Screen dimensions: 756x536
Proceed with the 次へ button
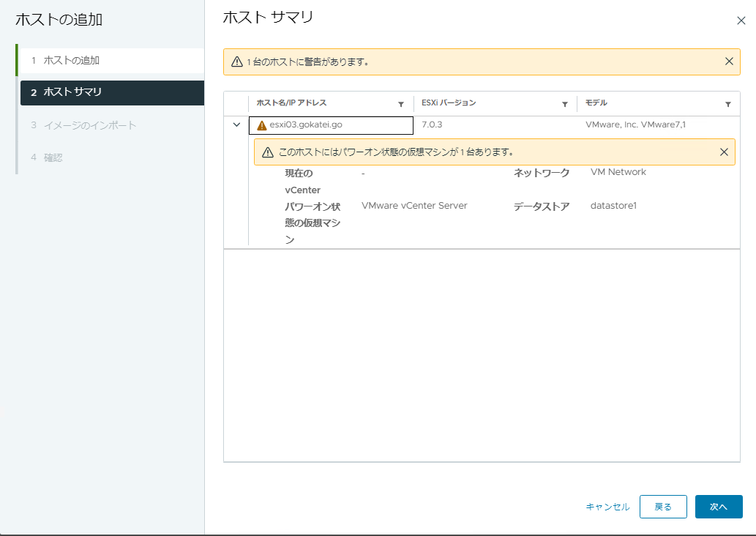[719, 507]
